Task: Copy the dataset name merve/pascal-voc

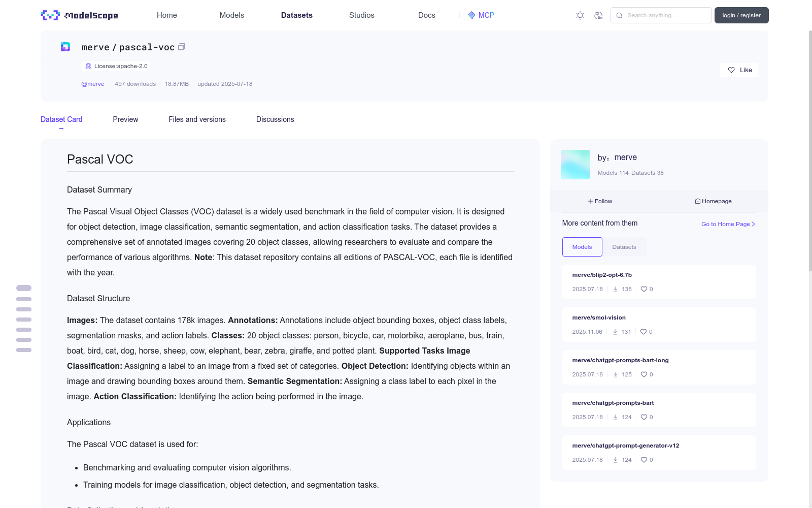Action: point(182,47)
